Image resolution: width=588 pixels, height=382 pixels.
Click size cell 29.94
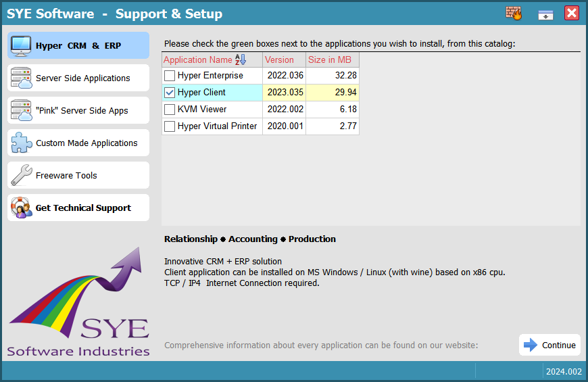point(333,93)
